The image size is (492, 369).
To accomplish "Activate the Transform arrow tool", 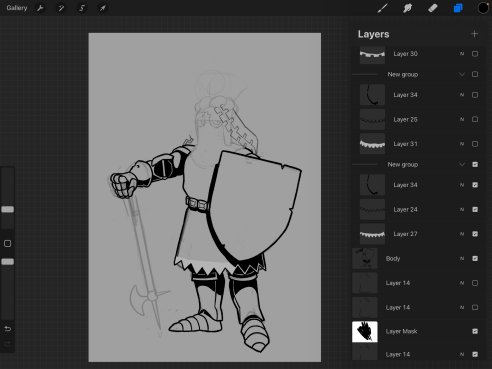I will point(103,8).
